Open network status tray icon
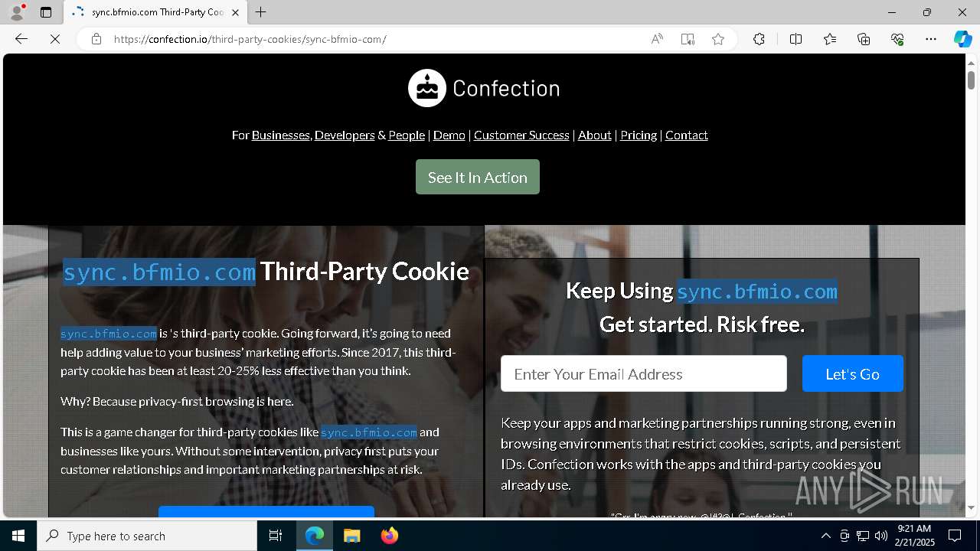This screenshot has width=980, height=551. pos(863,536)
